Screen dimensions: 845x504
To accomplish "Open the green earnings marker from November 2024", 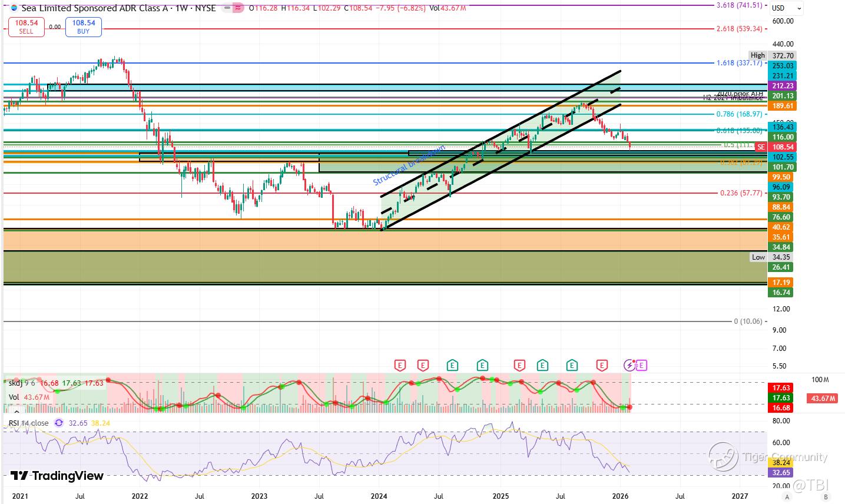I will pyautogui.click(x=483, y=365).
